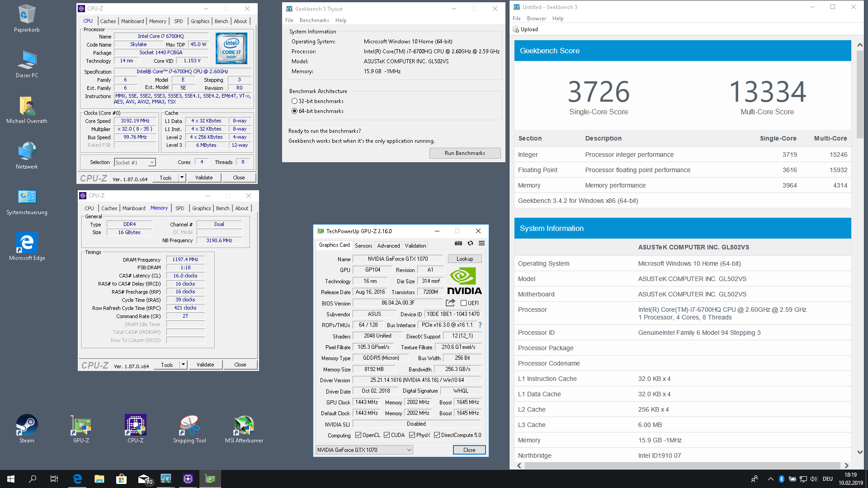The image size is (868, 488).
Task: Click the Run Benchmarks button
Action: tap(465, 153)
